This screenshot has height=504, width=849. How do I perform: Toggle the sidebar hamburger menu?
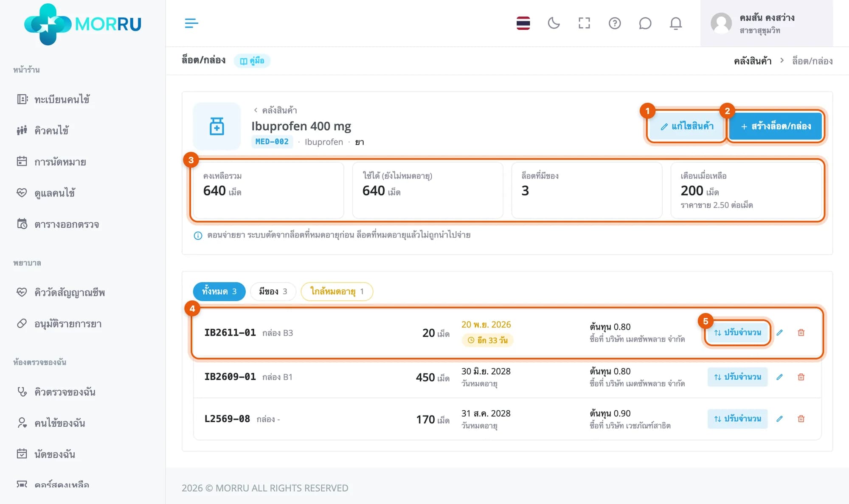pos(191,23)
